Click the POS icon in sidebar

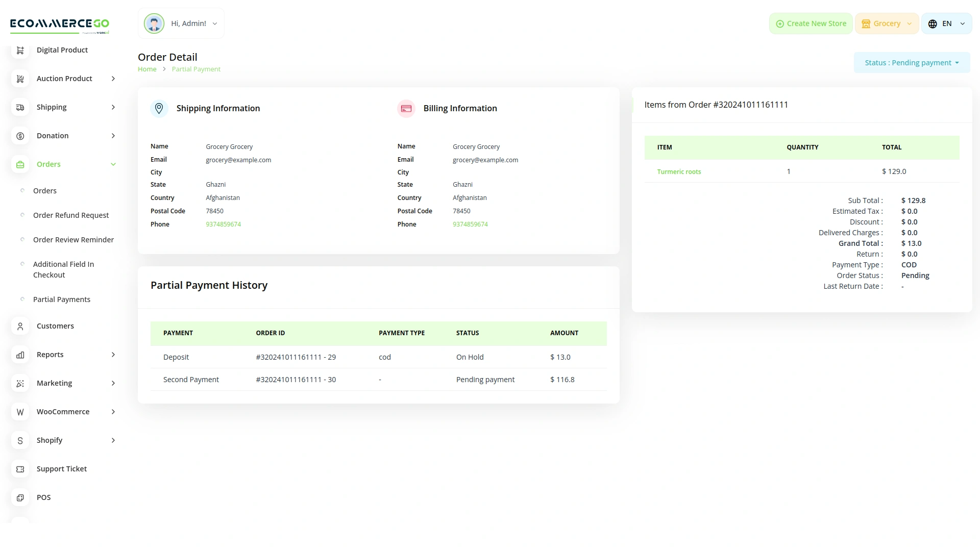(20, 497)
